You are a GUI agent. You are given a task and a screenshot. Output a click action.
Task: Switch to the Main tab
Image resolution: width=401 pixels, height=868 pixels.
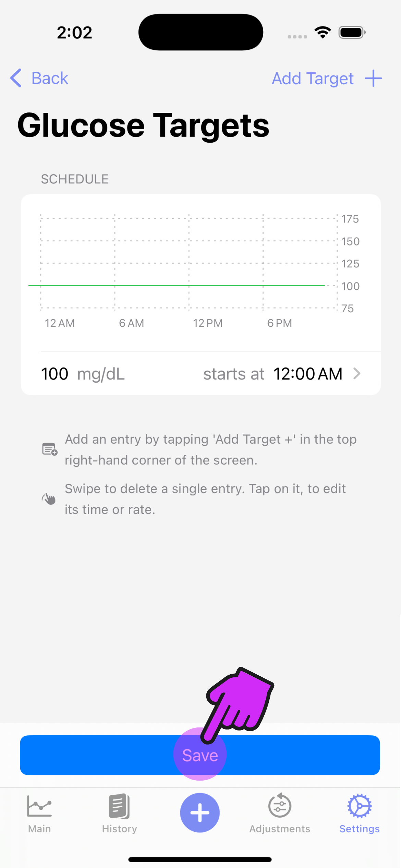coord(39,812)
